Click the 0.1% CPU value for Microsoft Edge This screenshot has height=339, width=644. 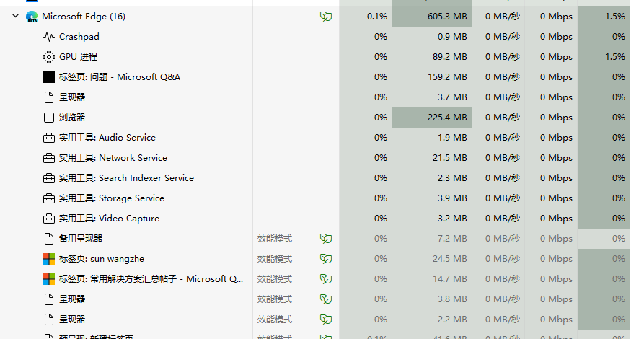(x=377, y=17)
